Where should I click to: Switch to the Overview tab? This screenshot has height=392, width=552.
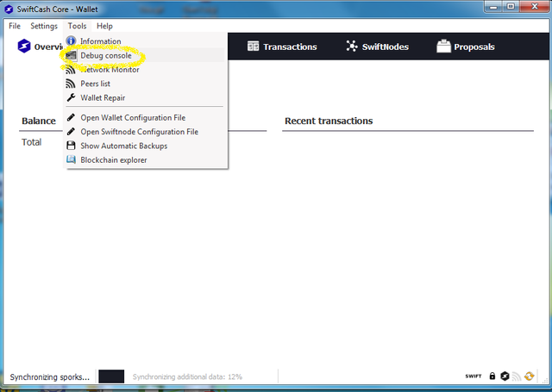[x=40, y=47]
